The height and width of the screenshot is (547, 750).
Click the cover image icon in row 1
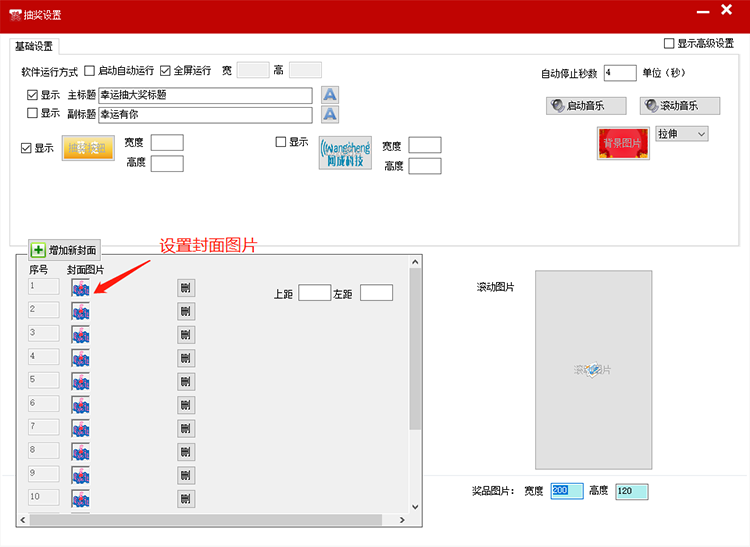click(80, 288)
